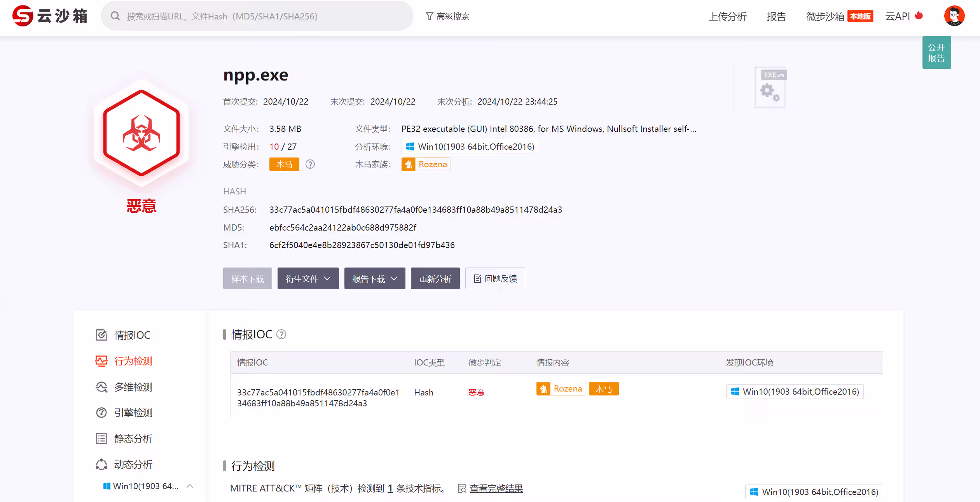Open 上传分析 in top navigation
980x502 pixels.
[727, 16]
